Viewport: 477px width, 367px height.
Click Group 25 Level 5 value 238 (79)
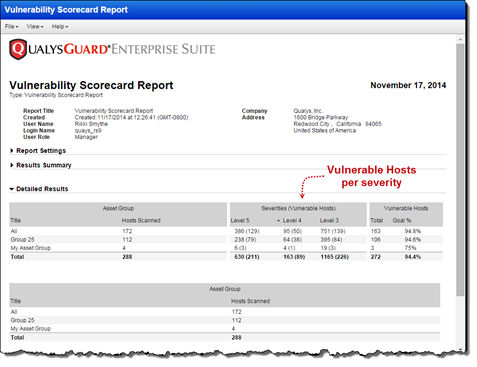[x=245, y=239]
